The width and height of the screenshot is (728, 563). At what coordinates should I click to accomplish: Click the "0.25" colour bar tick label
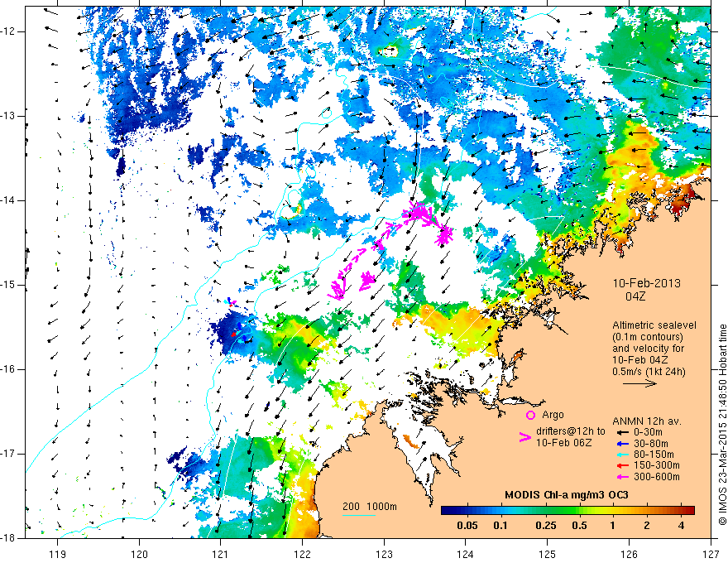click(546, 526)
